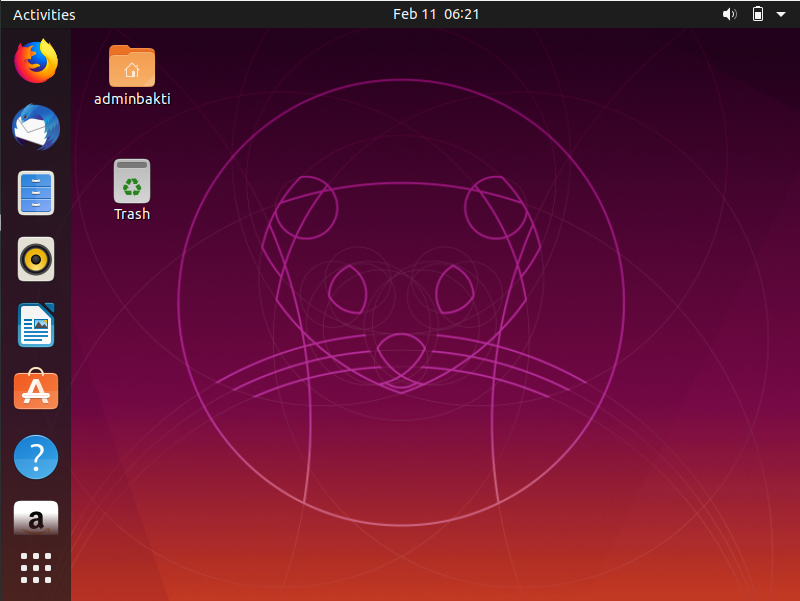800x601 pixels.
Task: Launch LibreOffice Writer
Action: point(35,324)
